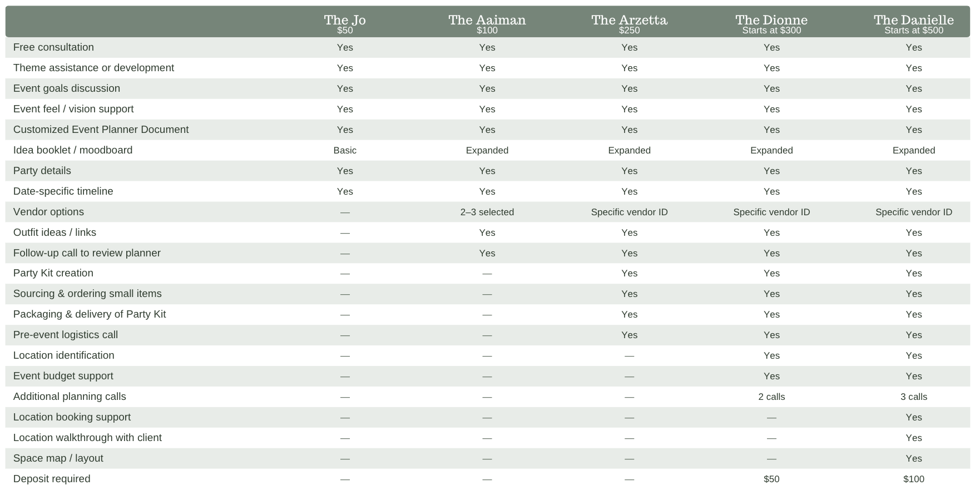Click the 2 calls cell under The Dionne
This screenshot has width=980, height=495.
(x=771, y=397)
